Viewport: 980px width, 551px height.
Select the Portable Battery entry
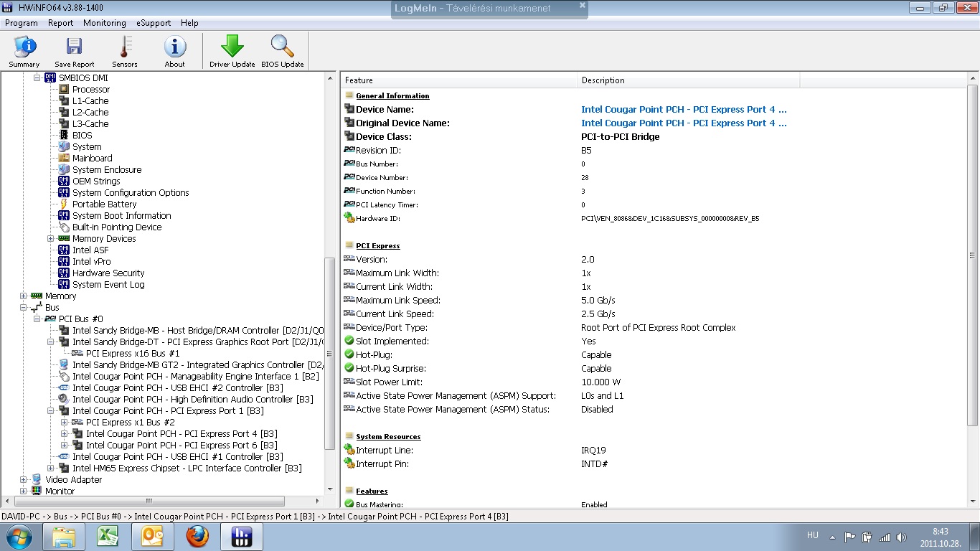click(104, 204)
